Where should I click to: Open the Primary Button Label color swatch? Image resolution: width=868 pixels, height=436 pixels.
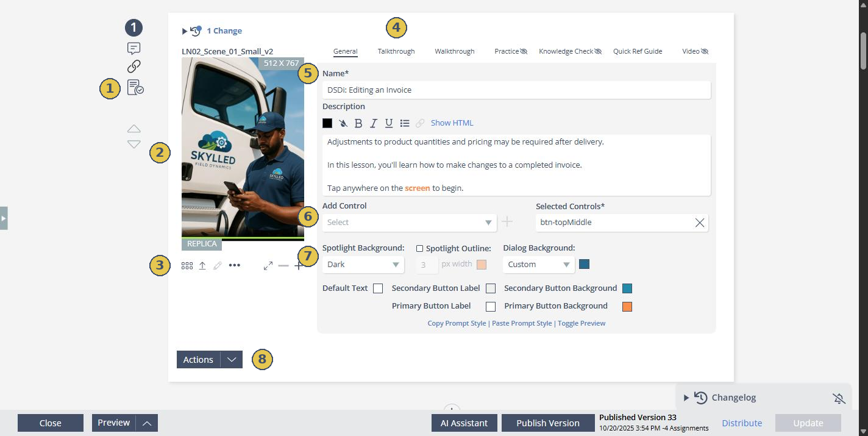[x=491, y=306]
